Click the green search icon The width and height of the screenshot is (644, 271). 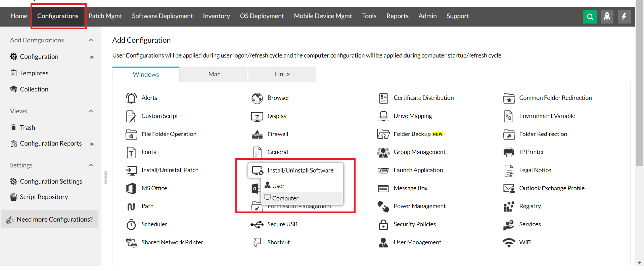[590, 16]
